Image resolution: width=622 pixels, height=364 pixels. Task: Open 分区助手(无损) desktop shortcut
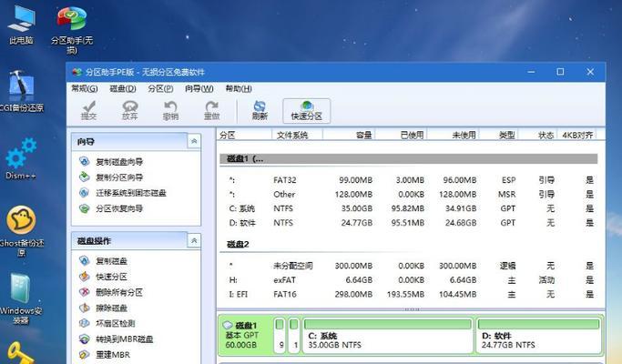point(72,30)
